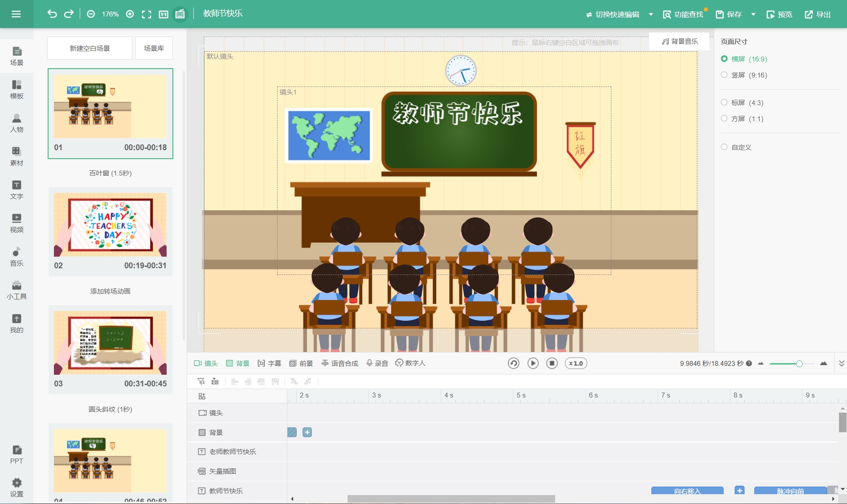Open the 音乐 music panel
The image size is (847, 504).
[16, 257]
